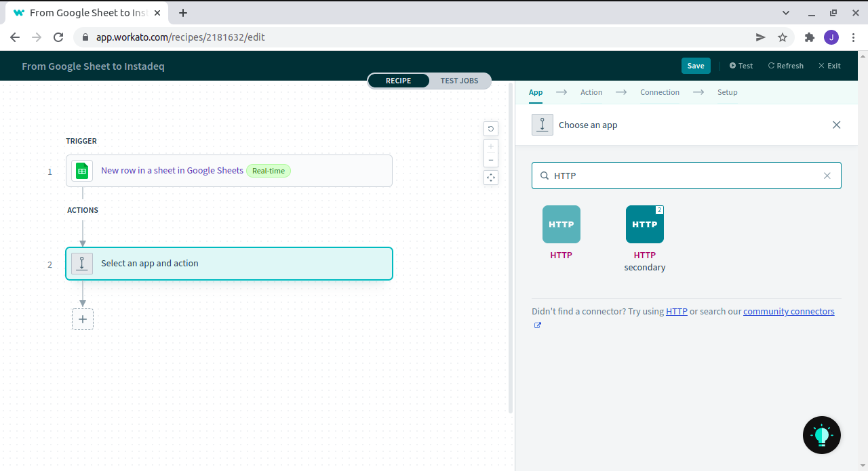Viewport: 868px width, 471px height.
Task: Switch to the TEST JOBS view
Action: 459,81
